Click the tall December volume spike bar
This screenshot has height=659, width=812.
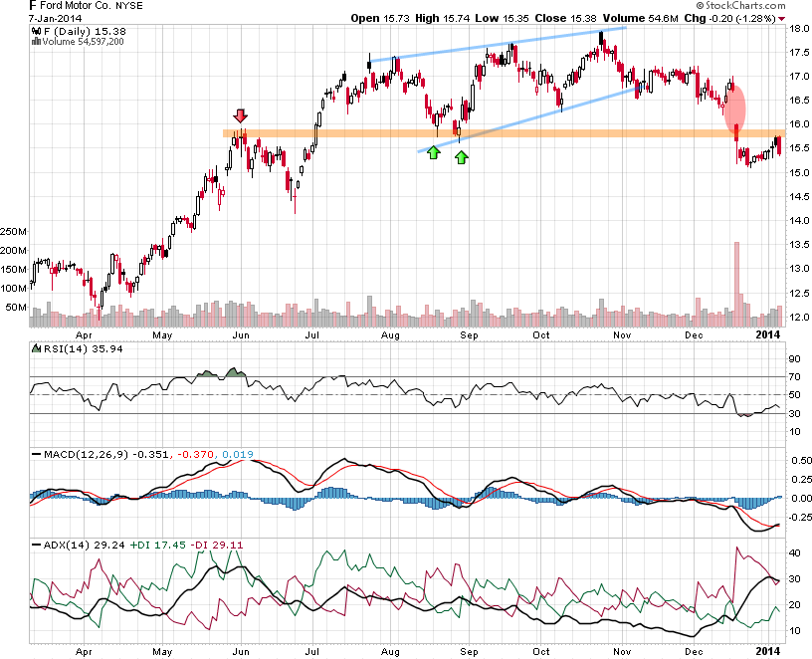[x=737, y=284]
